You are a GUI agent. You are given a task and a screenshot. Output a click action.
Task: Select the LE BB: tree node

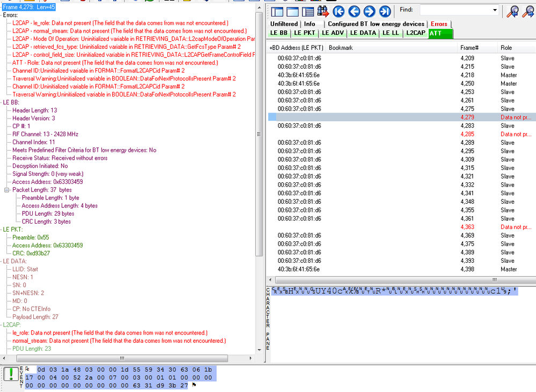pos(11,102)
